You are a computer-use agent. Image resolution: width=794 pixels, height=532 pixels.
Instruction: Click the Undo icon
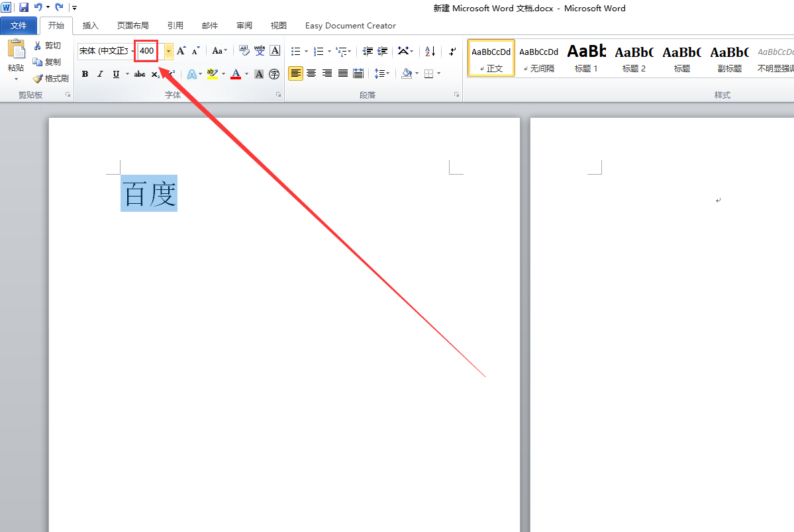pyautogui.click(x=38, y=7)
